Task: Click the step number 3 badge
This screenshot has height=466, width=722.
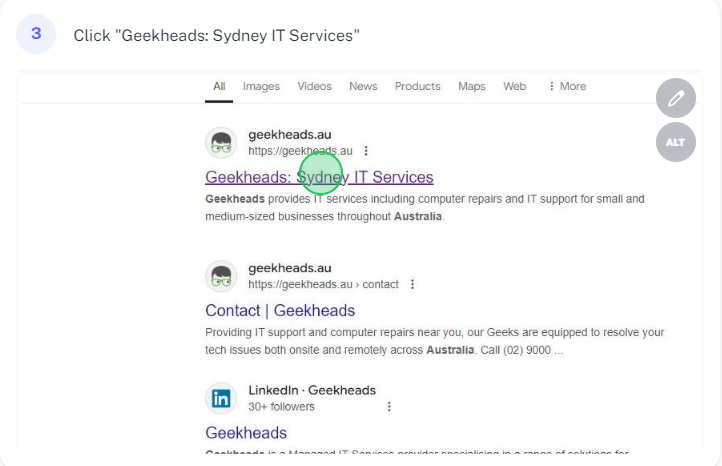Action: pos(36,34)
